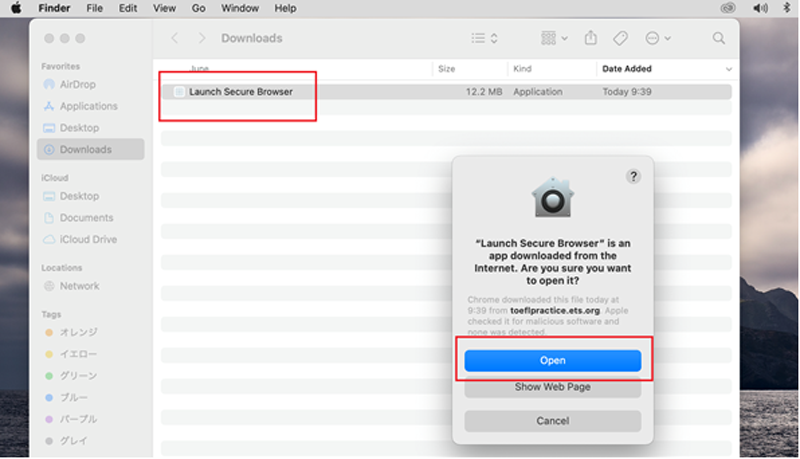Click the tag icon in toolbar
Viewport: 800px width, 459px height.
[620, 38]
